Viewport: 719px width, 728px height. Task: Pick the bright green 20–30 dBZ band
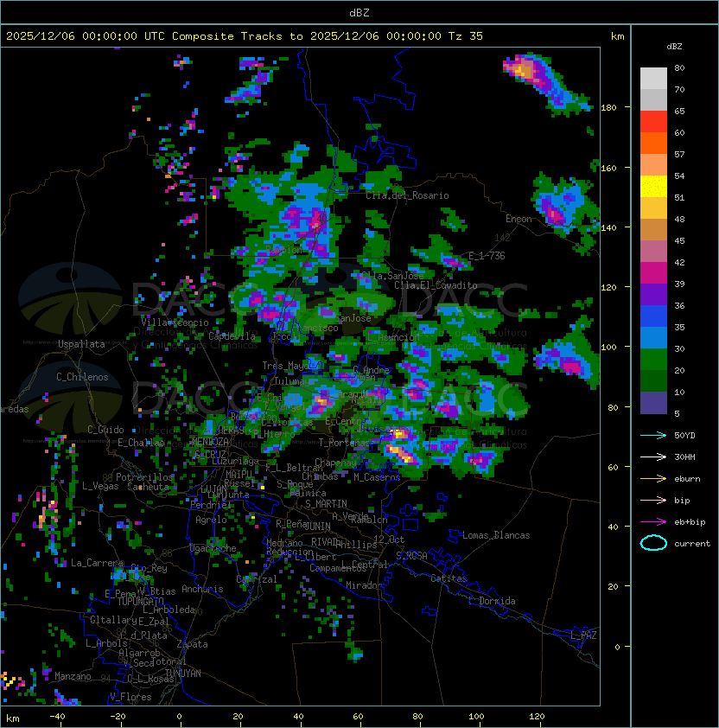point(653,360)
